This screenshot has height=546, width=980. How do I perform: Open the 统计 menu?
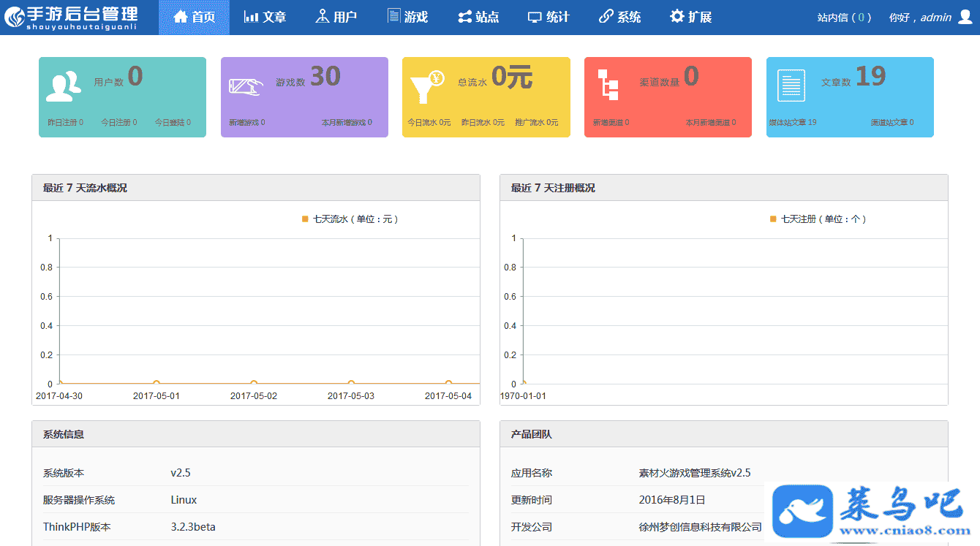[x=549, y=17]
